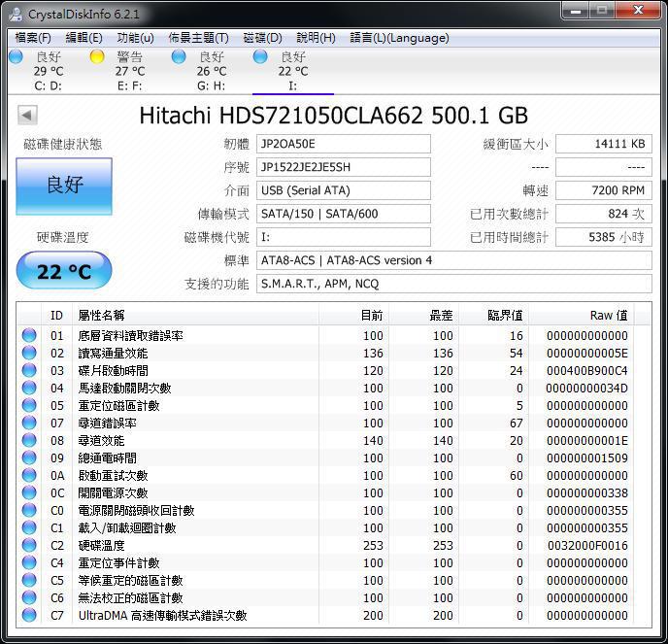Click status orb for attribute 09

[x=29, y=458]
